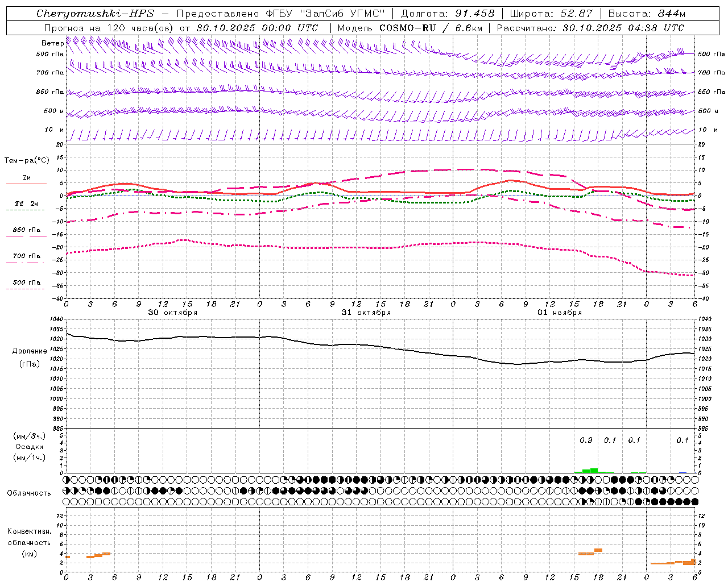This screenshot has width=728, height=582.
Task: Click the 01 ноября date label
Action: [560, 313]
